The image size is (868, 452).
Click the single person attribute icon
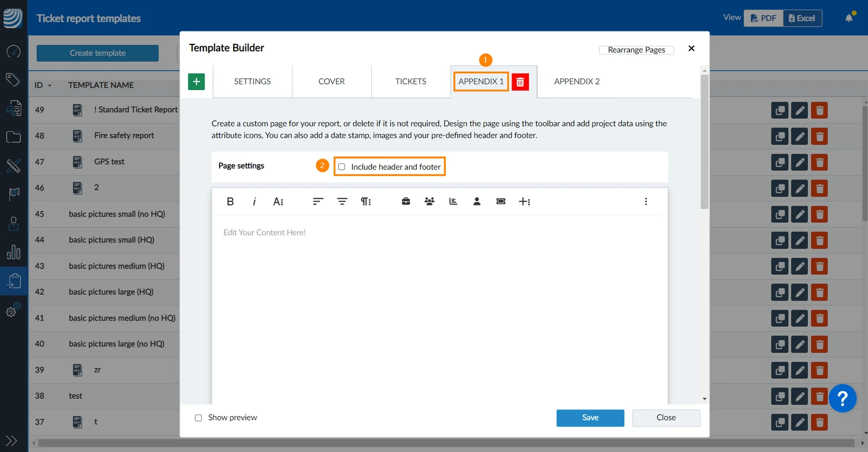pyautogui.click(x=477, y=201)
